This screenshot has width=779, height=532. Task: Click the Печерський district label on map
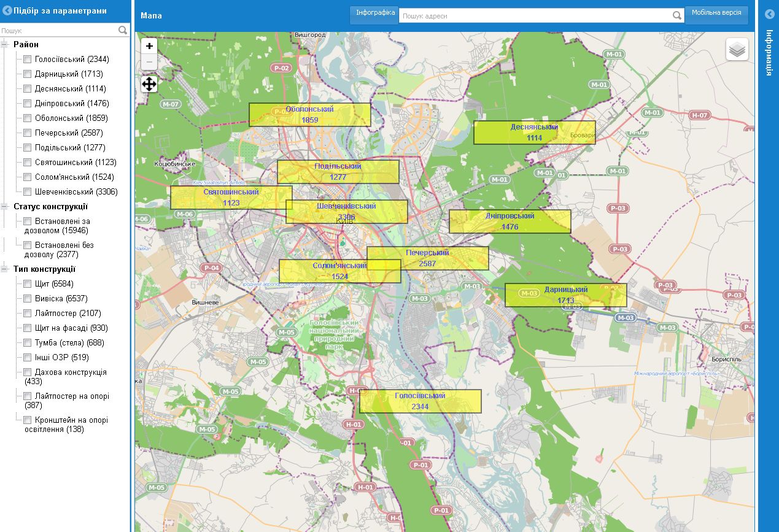(x=427, y=258)
